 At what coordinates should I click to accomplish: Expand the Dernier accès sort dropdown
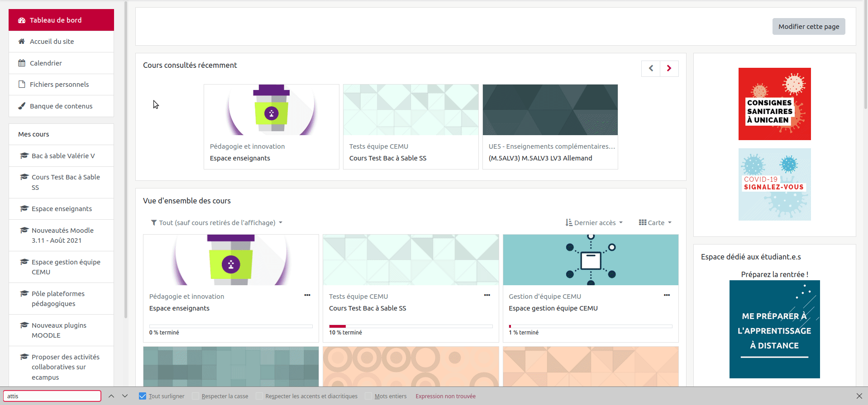pos(594,223)
